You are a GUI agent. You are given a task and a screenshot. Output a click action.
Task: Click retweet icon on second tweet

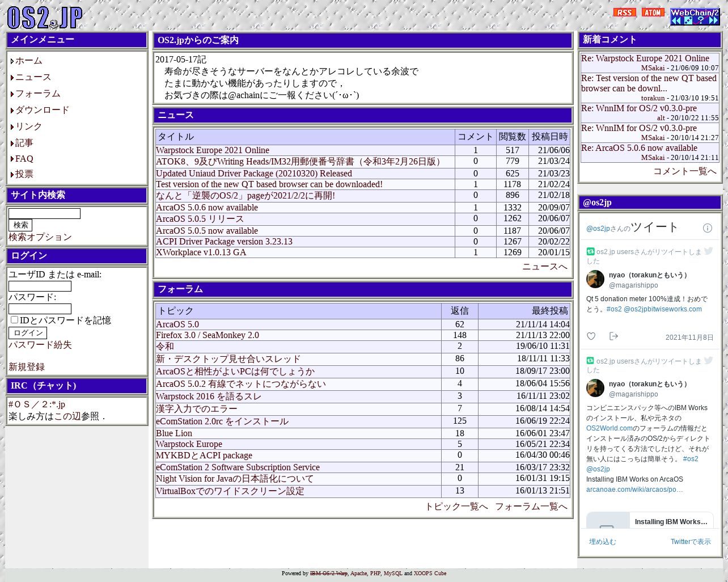coord(590,360)
